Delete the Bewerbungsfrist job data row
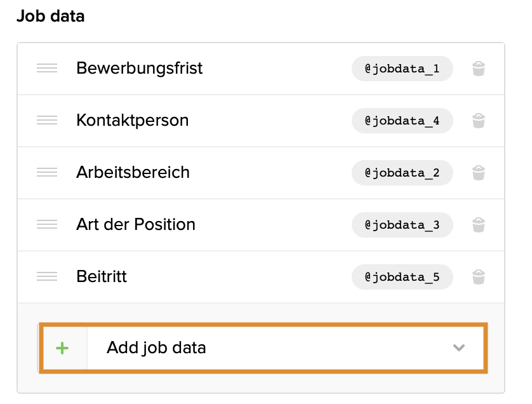This screenshot has height=404, width=532. pyautogui.click(x=479, y=69)
